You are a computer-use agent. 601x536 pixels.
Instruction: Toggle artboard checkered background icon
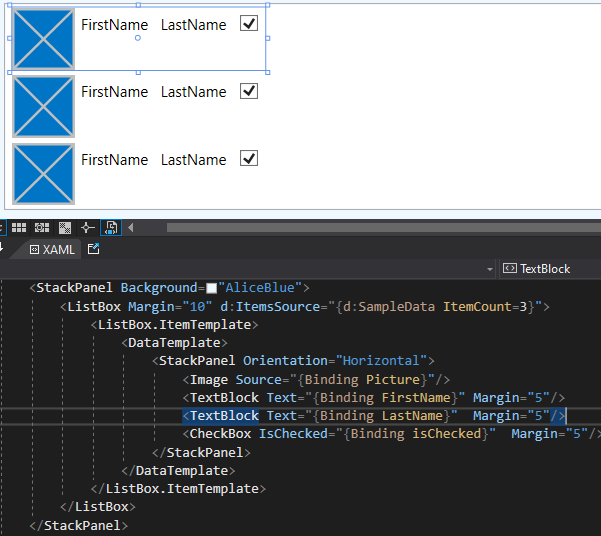pos(65,228)
